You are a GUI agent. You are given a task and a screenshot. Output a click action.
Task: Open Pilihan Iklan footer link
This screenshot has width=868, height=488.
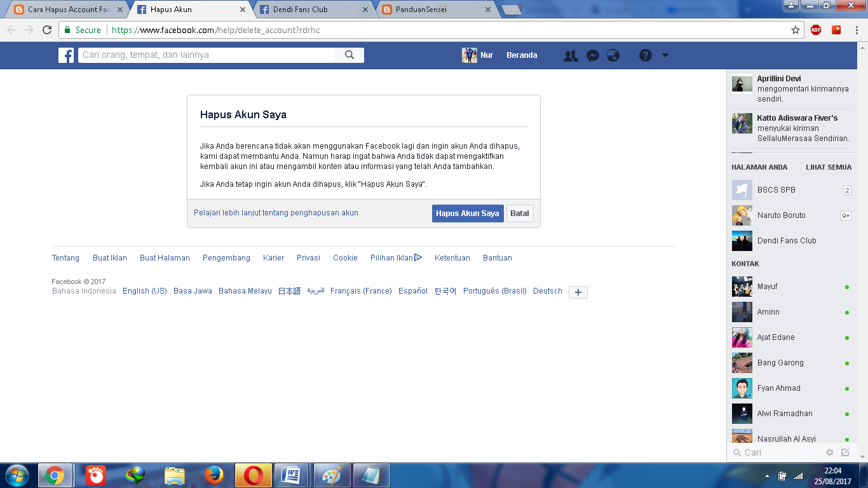pyautogui.click(x=396, y=258)
